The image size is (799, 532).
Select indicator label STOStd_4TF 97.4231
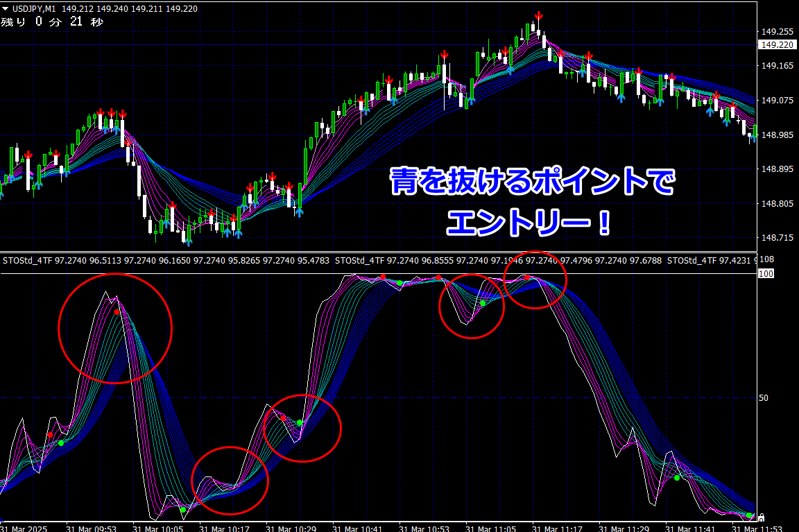[x=709, y=260]
